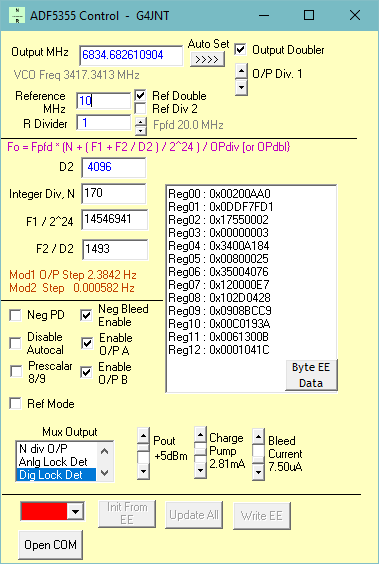
Task: Select the Reg04 : 0x3400A184 line
Action: pos(219,246)
